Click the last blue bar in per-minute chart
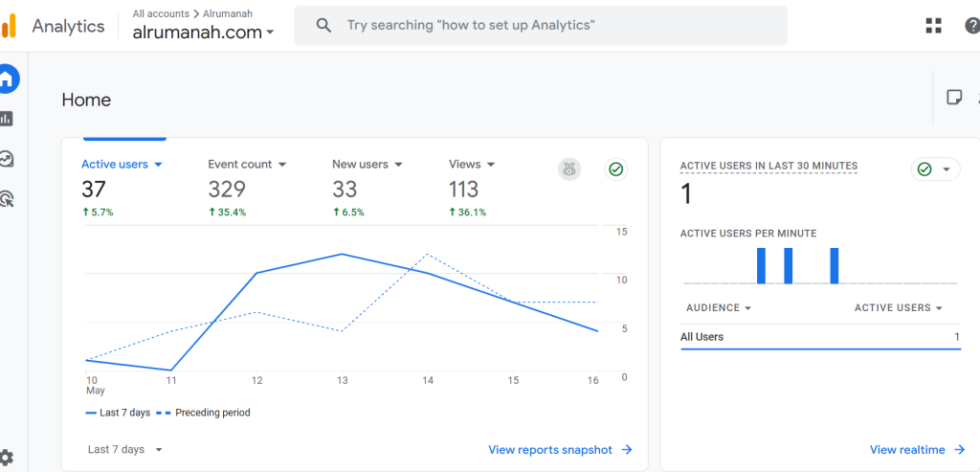The width and height of the screenshot is (980, 472). click(834, 266)
